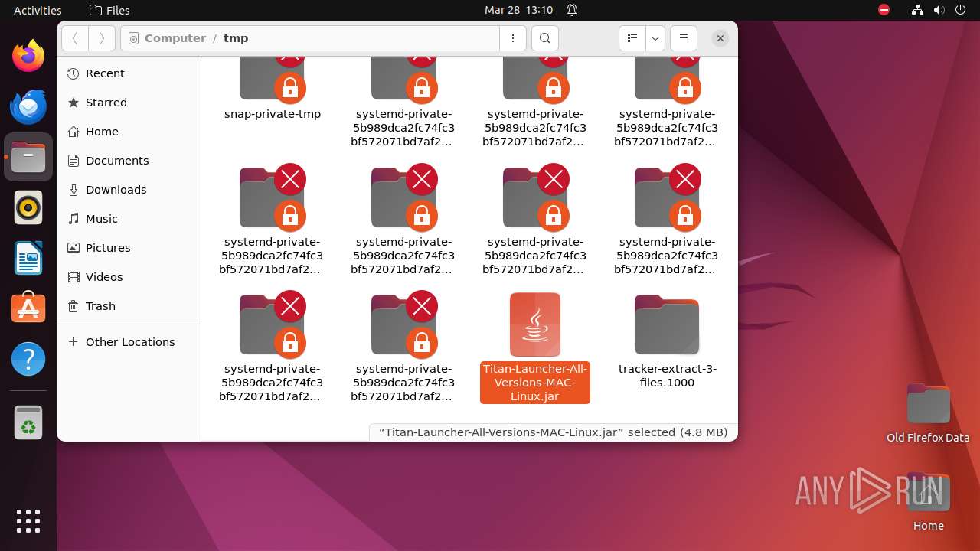Click Computer in the path bar
The image size is (980, 551).
175,38
